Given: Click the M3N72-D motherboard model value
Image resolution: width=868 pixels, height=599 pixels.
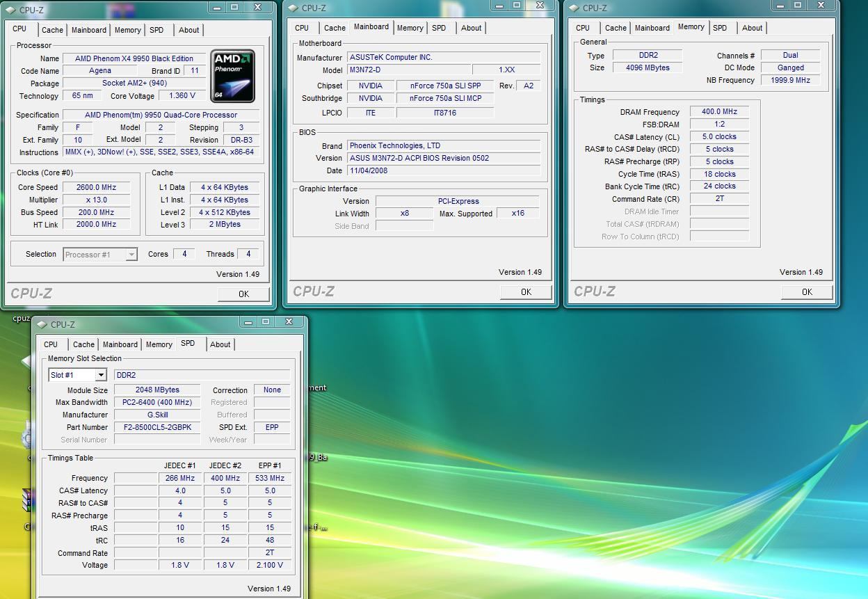Looking at the screenshot, I should point(408,70).
